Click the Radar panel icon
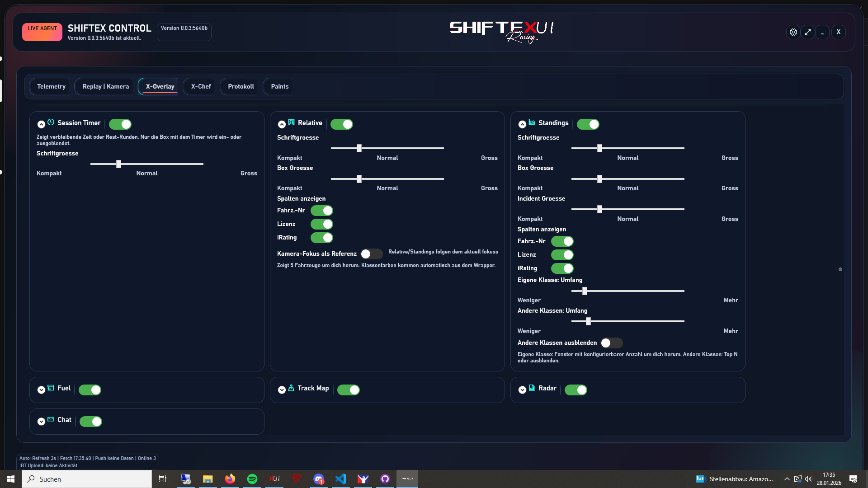This screenshot has width=868, height=488. [532, 388]
